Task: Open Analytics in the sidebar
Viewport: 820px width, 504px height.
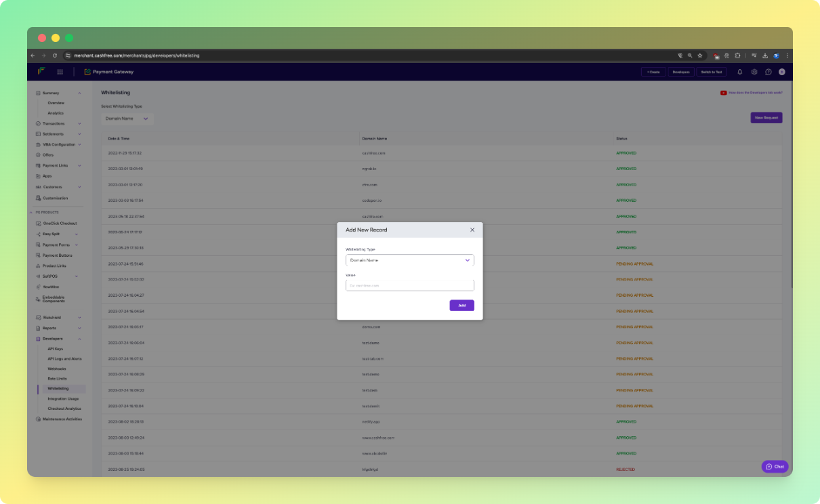Action: tap(56, 113)
